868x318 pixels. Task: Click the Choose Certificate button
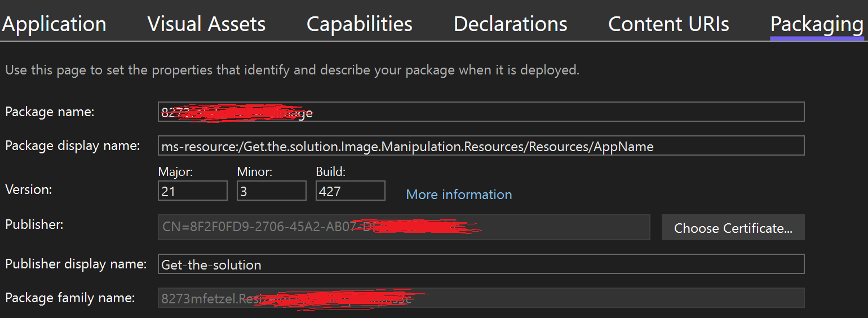pos(733,227)
